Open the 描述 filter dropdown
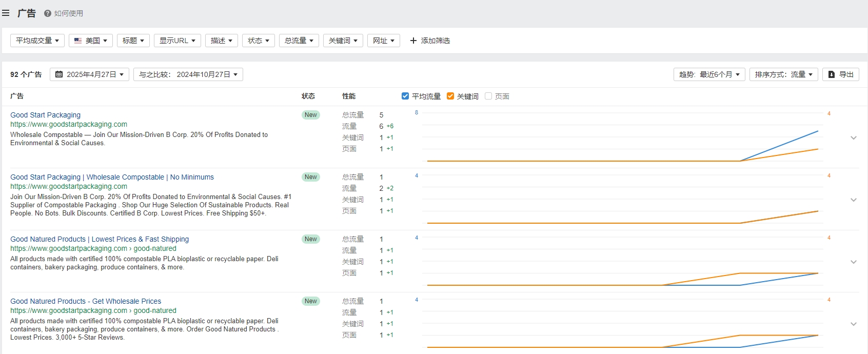Viewport: 868px width, 354px height. [222, 41]
